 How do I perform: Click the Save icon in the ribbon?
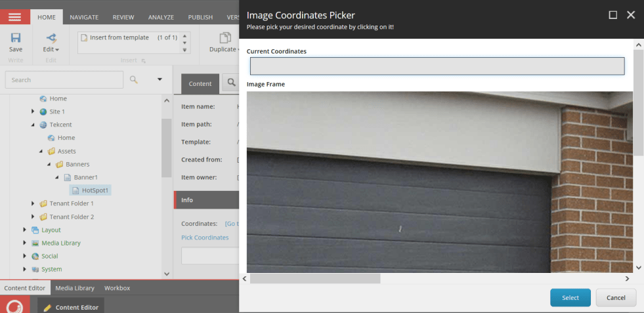[16, 38]
